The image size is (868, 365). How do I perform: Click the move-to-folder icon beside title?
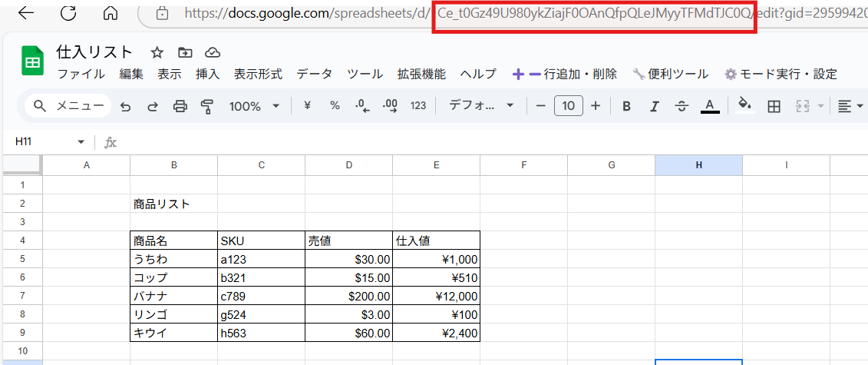coord(184,52)
